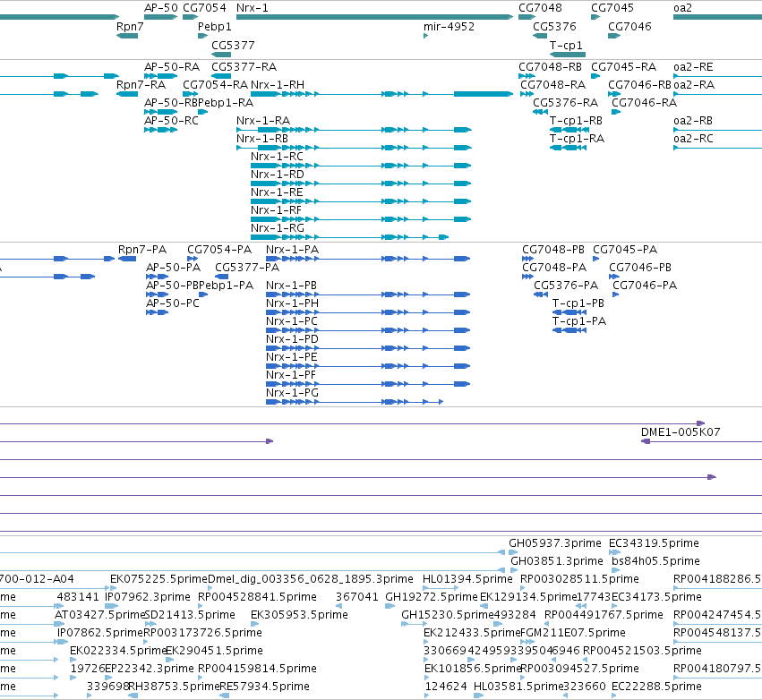This screenshot has width=762, height=700.
Task: Select protein AP-50-PA
Action: pos(173,268)
